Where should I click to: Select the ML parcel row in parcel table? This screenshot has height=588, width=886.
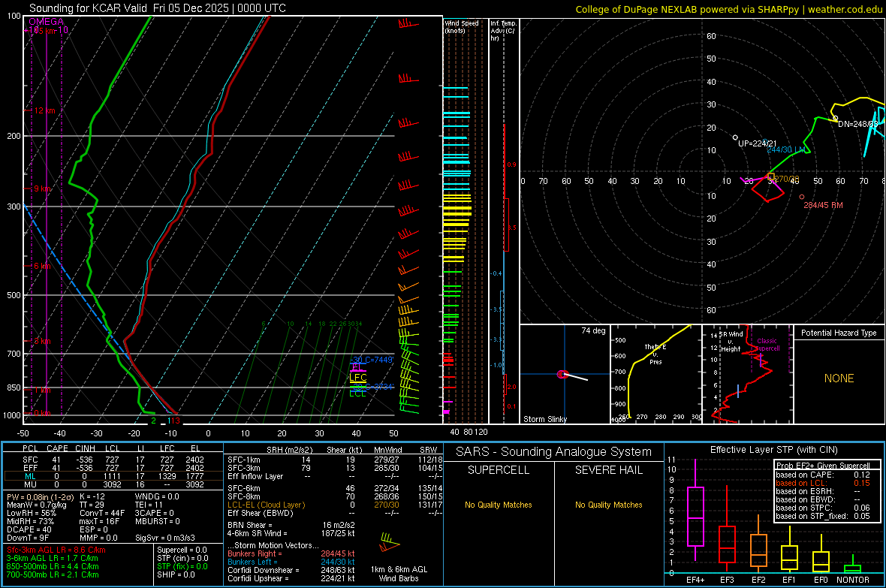point(113,476)
